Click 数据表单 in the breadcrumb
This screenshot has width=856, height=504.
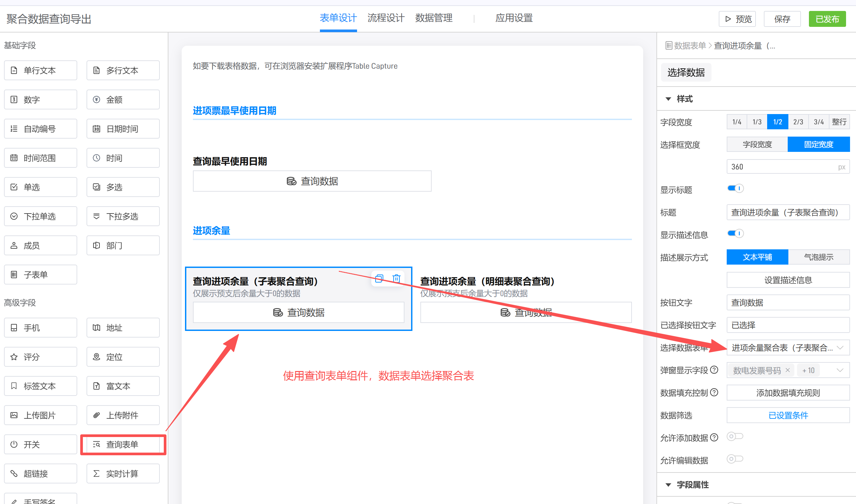690,46
